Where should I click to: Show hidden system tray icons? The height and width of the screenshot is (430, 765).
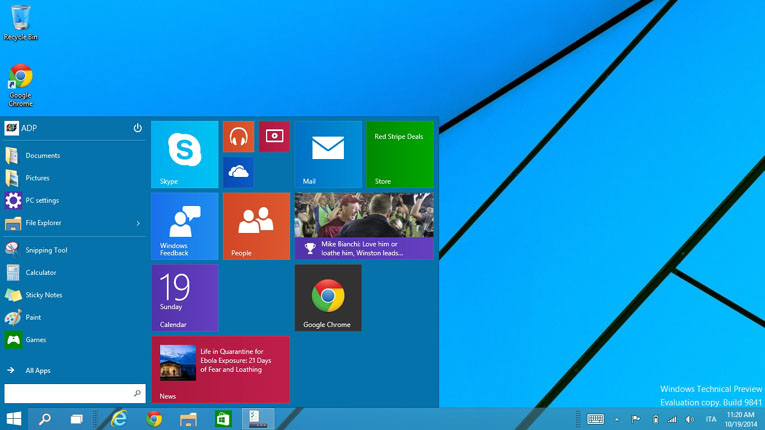point(617,419)
